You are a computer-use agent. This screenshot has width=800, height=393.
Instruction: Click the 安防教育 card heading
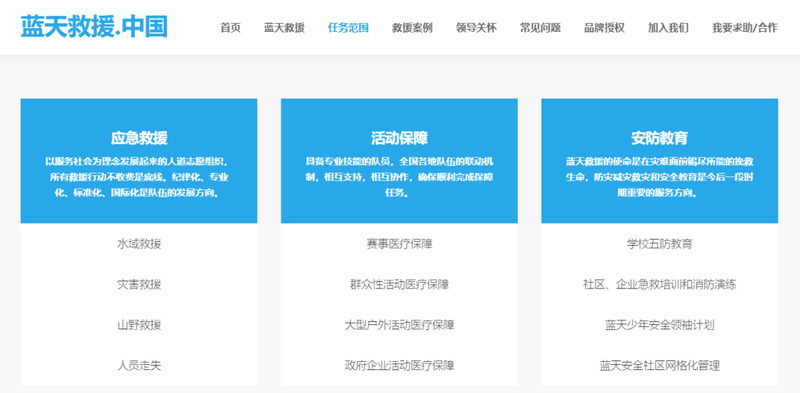[x=660, y=138]
